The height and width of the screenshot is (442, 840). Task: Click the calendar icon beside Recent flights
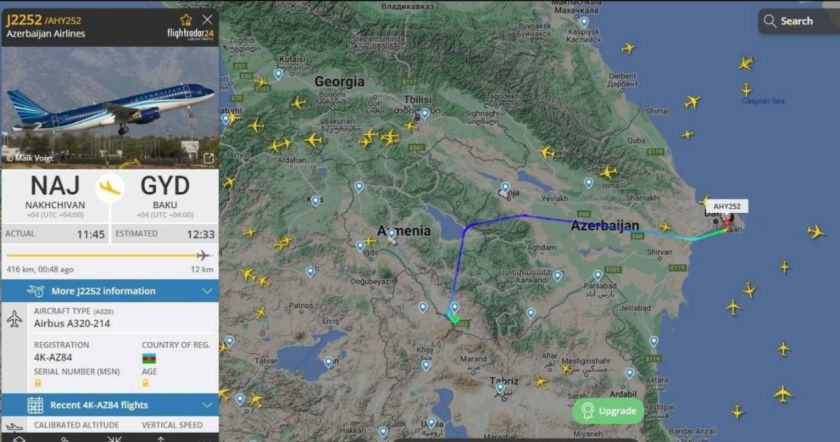pyautogui.click(x=35, y=405)
